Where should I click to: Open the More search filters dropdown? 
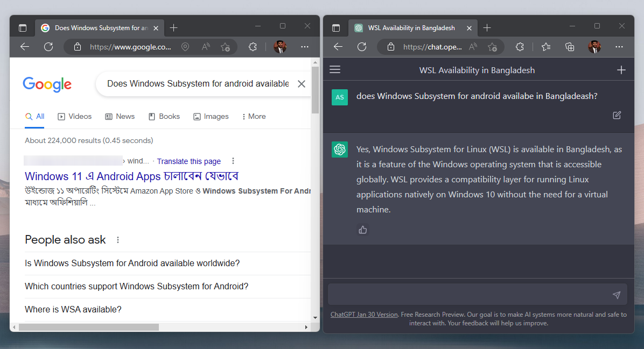(254, 117)
